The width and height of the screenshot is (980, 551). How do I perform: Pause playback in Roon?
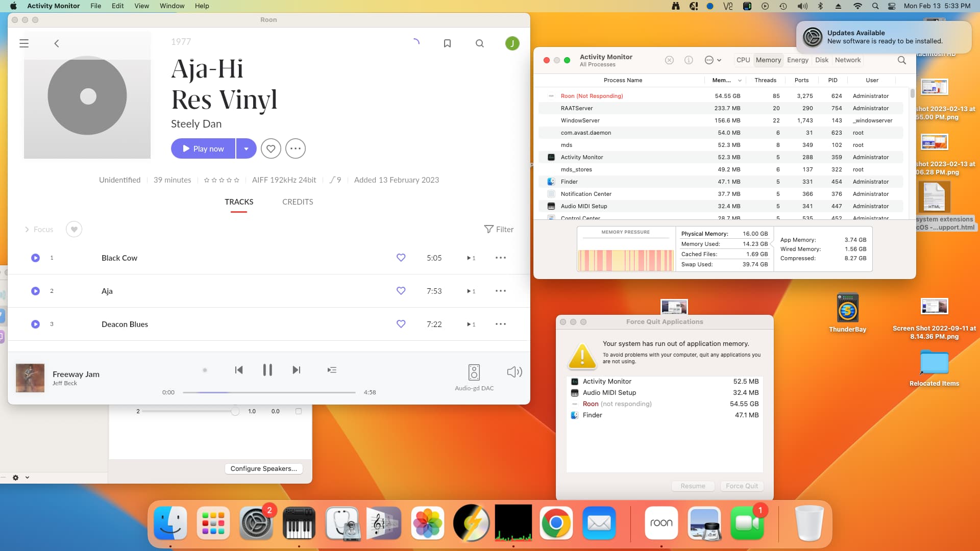point(267,370)
